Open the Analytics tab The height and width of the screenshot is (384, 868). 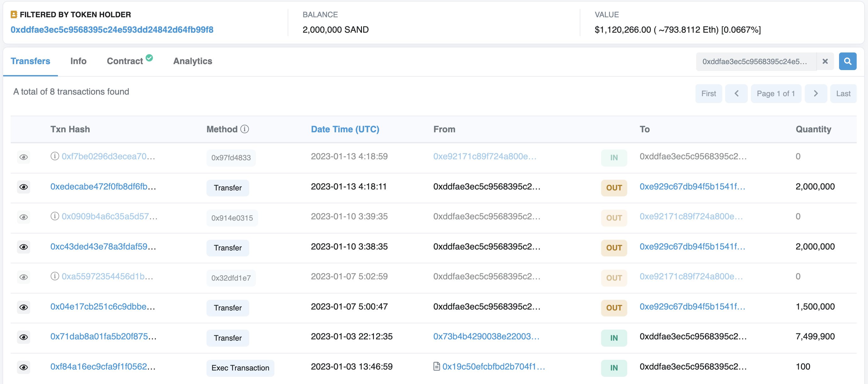tap(192, 61)
